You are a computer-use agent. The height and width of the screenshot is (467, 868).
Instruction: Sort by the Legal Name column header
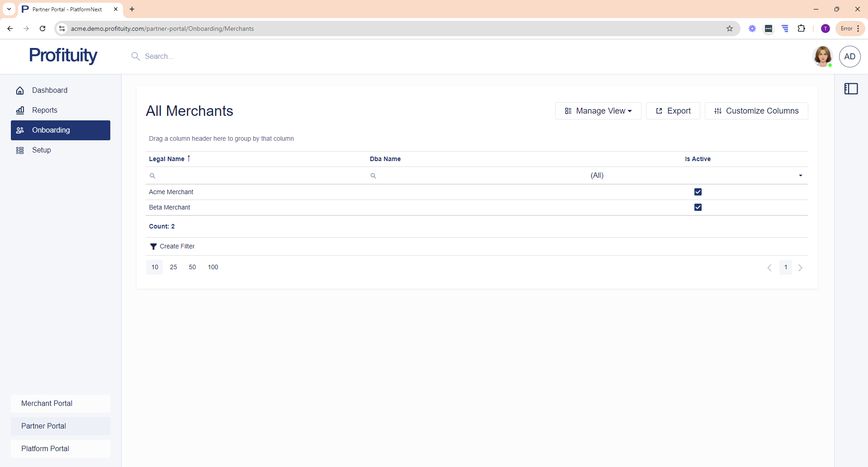click(167, 159)
